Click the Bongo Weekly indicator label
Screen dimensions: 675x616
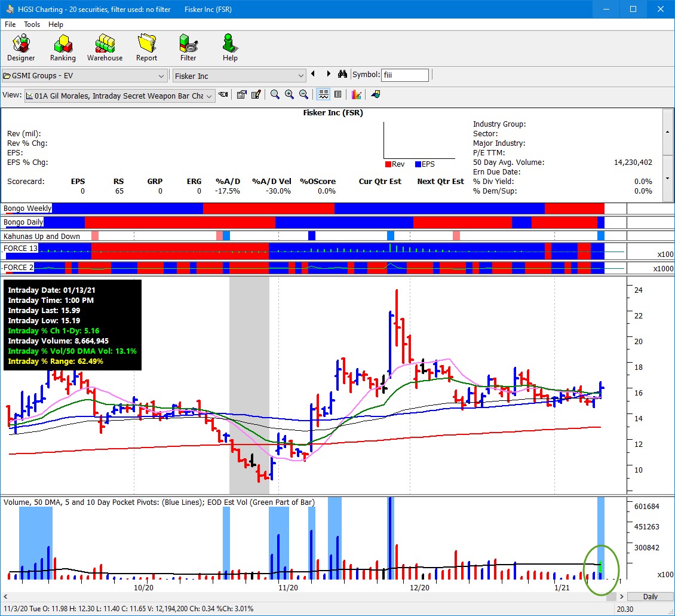[27, 209]
